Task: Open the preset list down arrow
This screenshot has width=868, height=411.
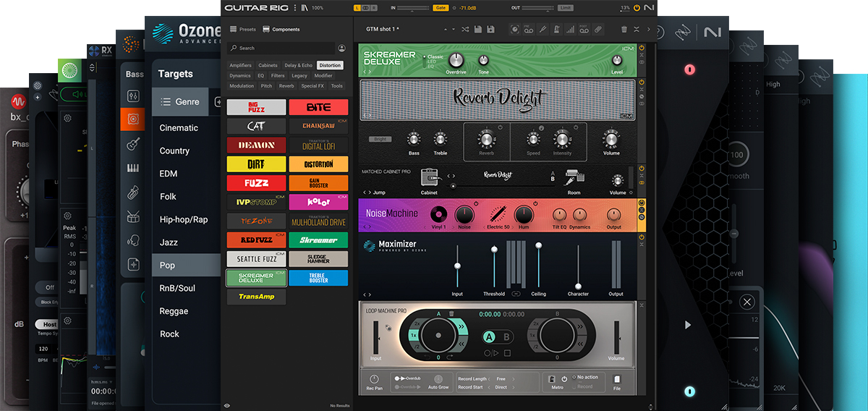Action: [454, 30]
